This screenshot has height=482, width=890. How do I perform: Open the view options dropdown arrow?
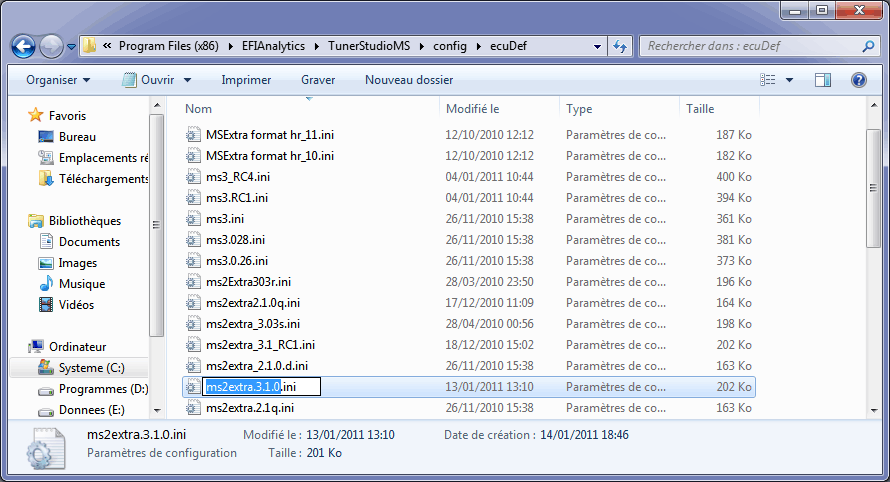(x=789, y=80)
